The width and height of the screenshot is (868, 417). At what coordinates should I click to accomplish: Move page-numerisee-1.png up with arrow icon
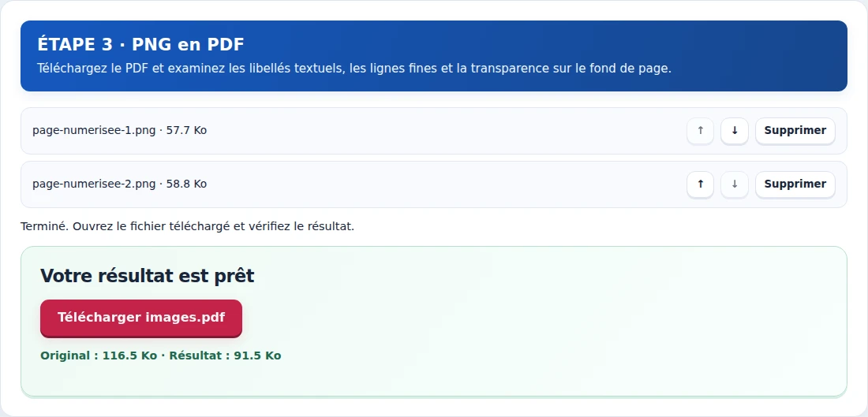[x=700, y=131]
